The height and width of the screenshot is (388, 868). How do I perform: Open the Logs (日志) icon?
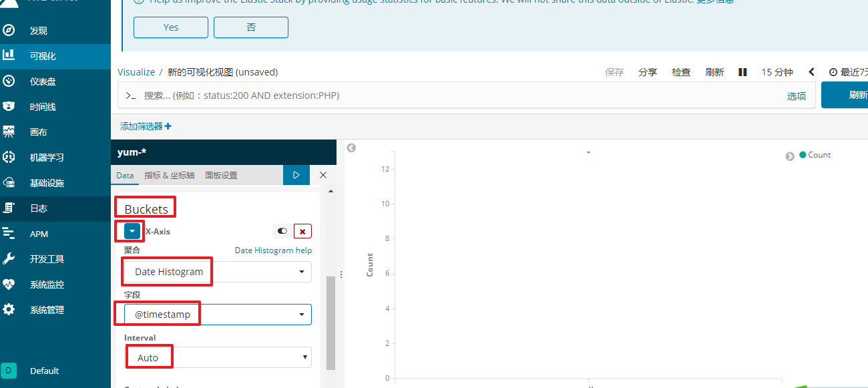tap(9, 208)
